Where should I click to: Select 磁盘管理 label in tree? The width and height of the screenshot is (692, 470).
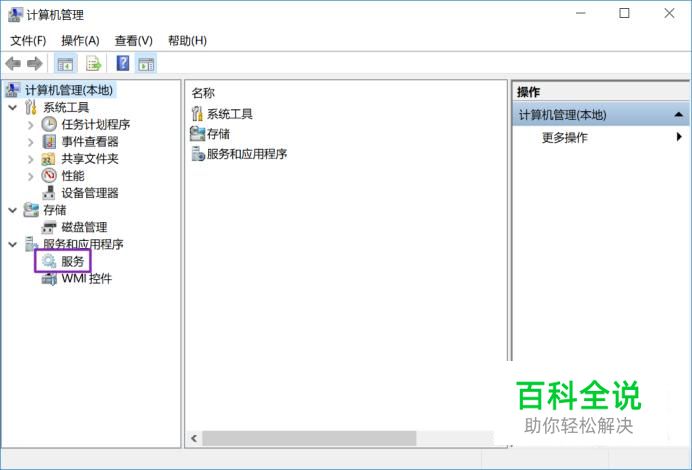pos(84,227)
